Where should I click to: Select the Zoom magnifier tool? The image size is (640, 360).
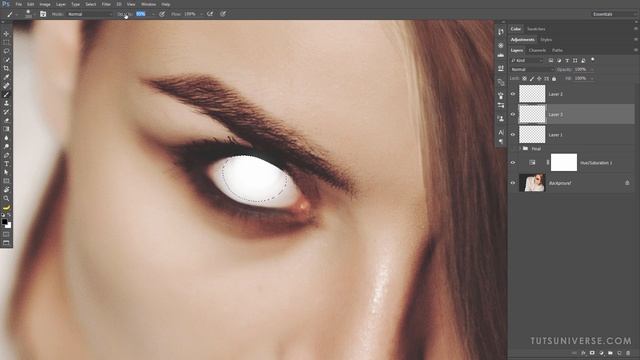coord(6,198)
